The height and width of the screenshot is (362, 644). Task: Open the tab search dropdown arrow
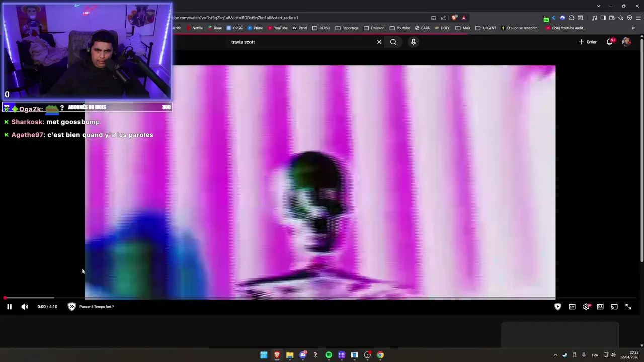coord(598,6)
